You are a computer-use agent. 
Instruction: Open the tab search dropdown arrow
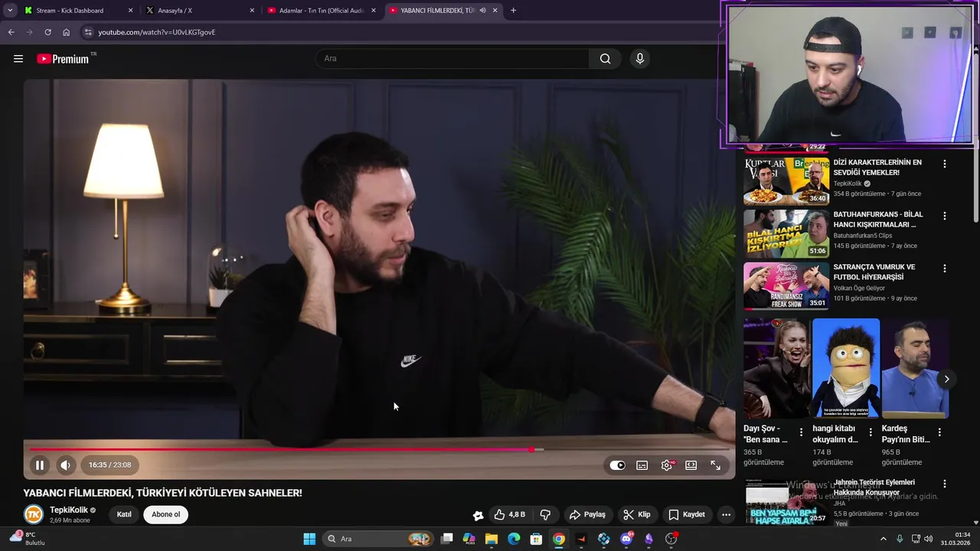click(10, 11)
